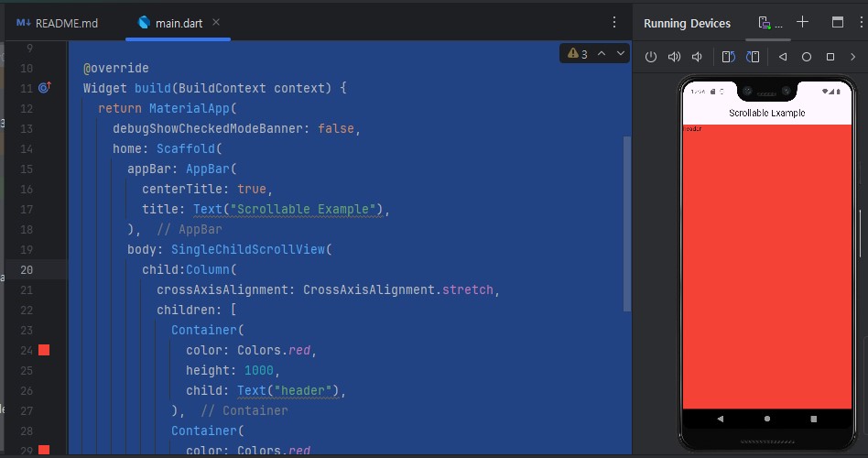The height and width of the screenshot is (458, 868).
Task: Click the warnings count indicator
Action: (578, 54)
